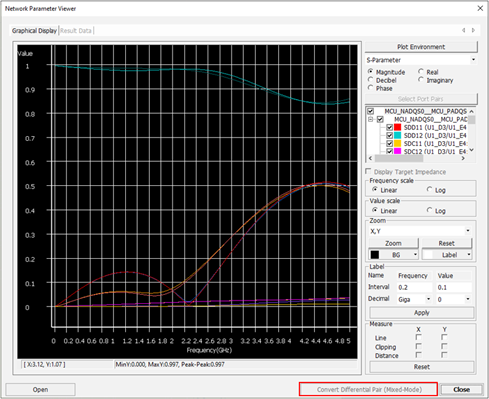Screen dimensions: 489x399
Task: Click the tab scroll left arrow
Action: click(464, 30)
